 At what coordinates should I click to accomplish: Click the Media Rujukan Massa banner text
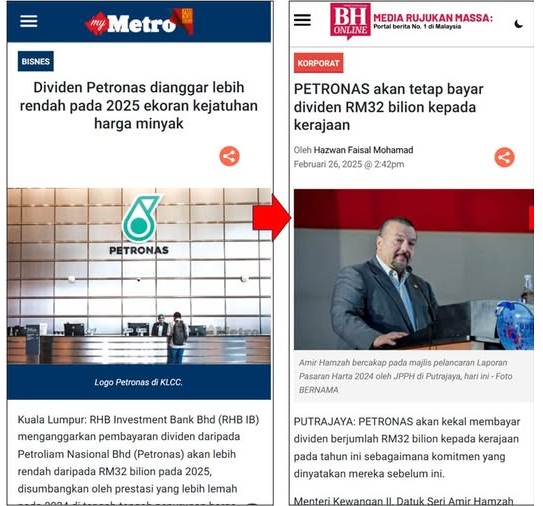(433, 21)
